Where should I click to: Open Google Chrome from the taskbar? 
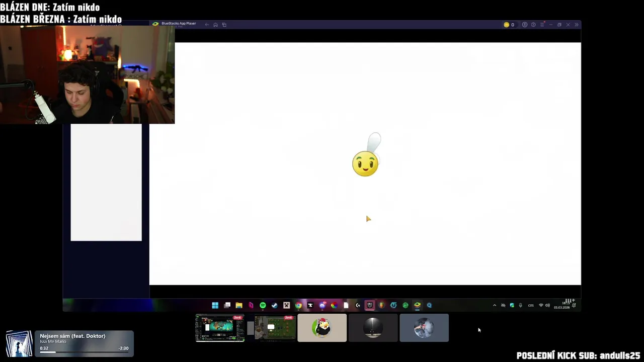tap(298, 305)
